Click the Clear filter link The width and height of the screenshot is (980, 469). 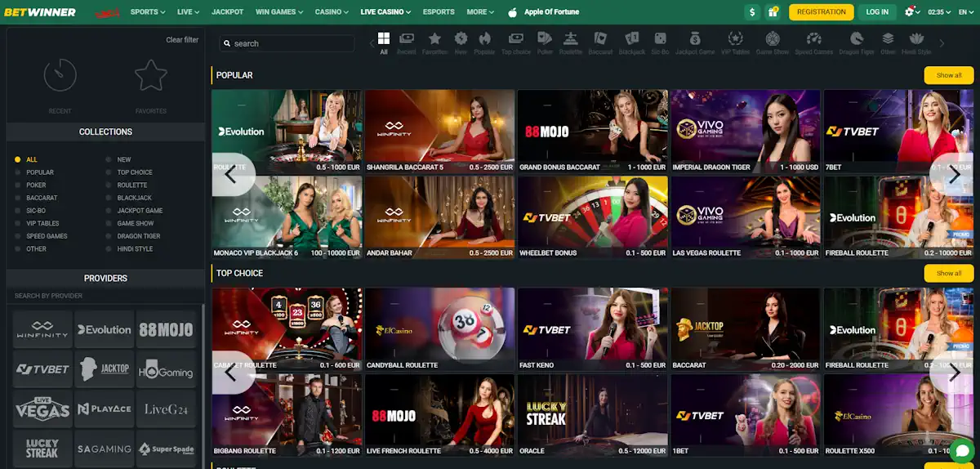pos(182,40)
